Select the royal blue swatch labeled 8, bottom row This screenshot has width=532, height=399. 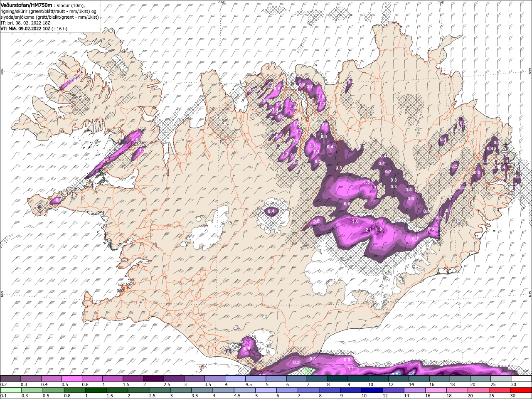330,390
